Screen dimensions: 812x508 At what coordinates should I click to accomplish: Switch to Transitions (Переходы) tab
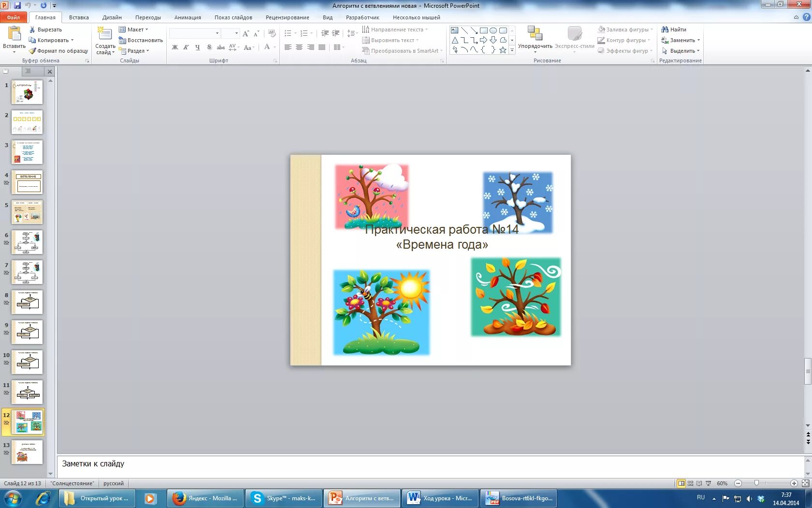coord(148,17)
